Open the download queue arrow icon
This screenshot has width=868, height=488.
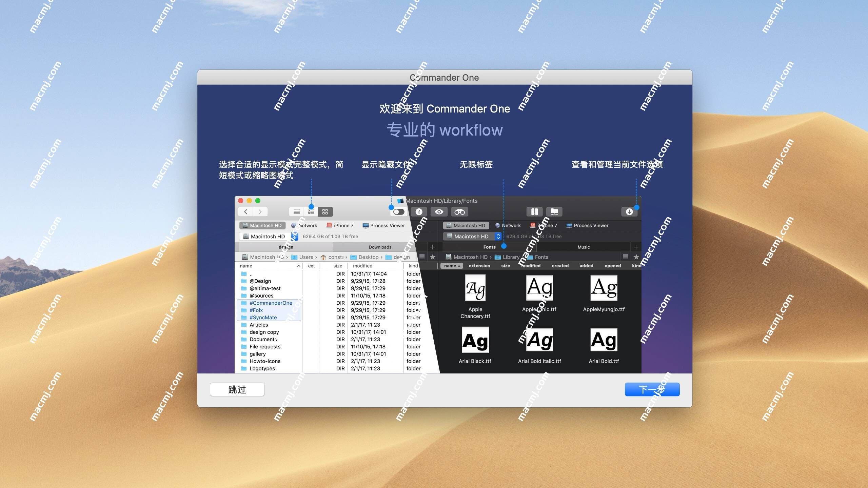(629, 212)
